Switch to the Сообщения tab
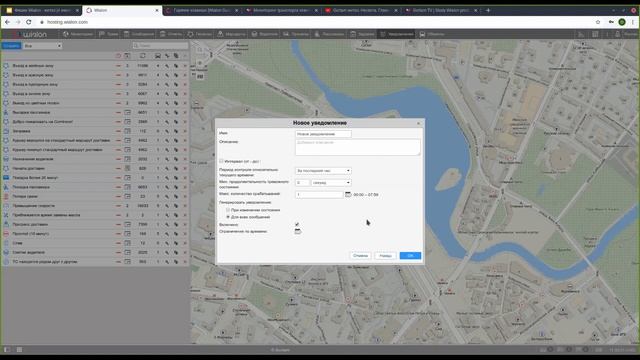The image size is (640, 360). coord(139,34)
